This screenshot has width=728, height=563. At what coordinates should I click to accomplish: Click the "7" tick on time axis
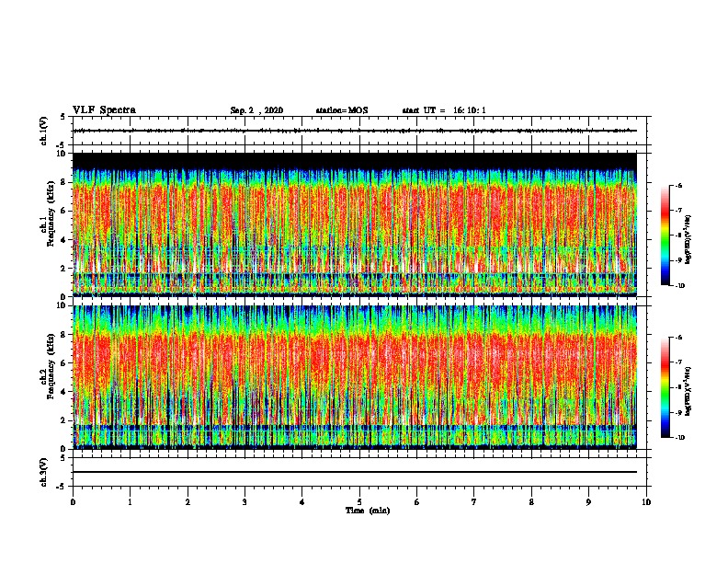[x=474, y=502]
